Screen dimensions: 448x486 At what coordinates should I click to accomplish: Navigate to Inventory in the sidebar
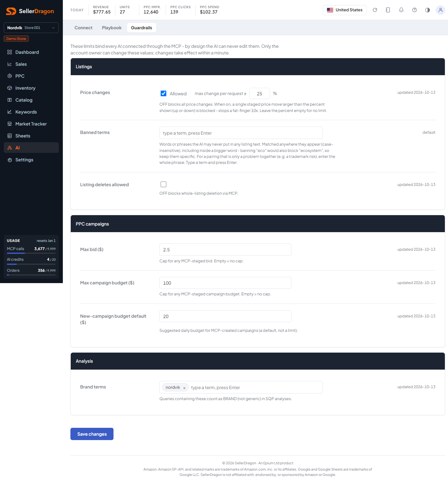tap(31, 88)
